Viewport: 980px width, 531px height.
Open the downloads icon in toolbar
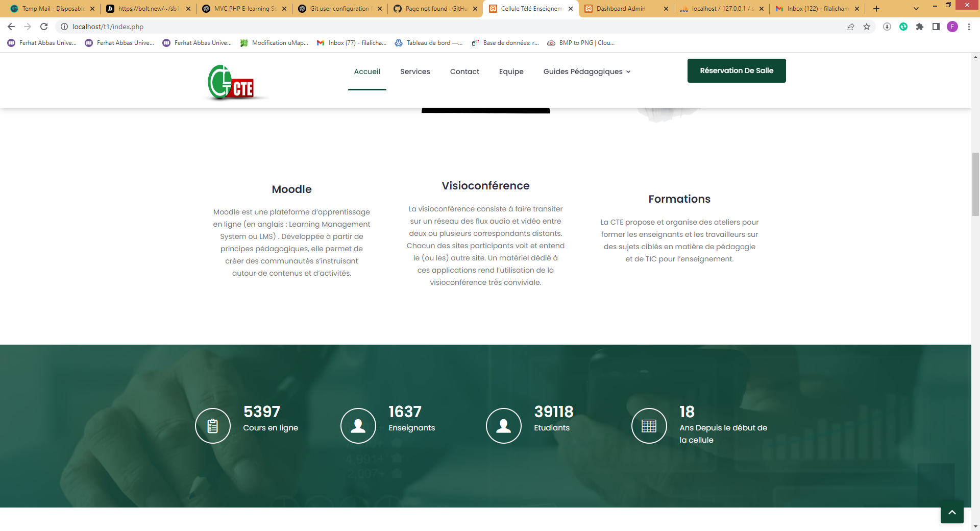[x=887, y=27]
